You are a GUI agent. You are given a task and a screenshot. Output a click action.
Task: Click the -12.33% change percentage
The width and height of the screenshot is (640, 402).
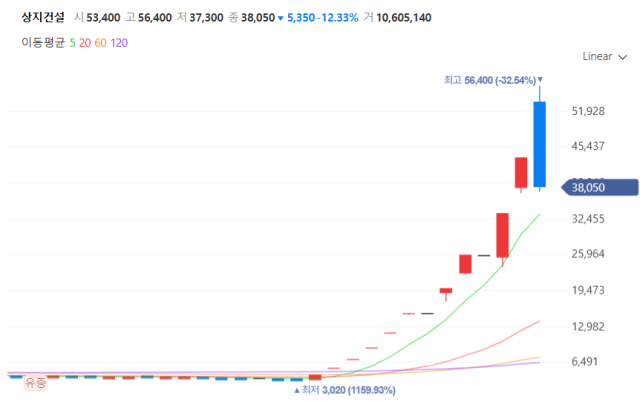[x=338, y=18]
